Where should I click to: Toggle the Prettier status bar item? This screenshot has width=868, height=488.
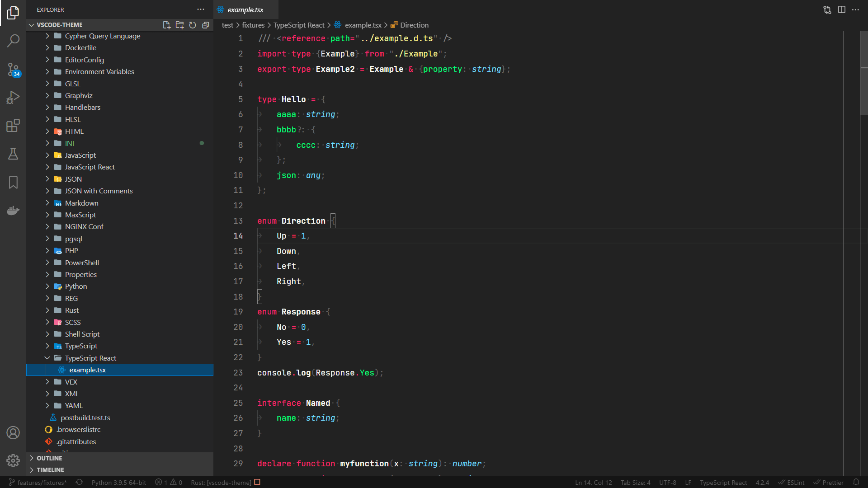click(x=829, y=483)
